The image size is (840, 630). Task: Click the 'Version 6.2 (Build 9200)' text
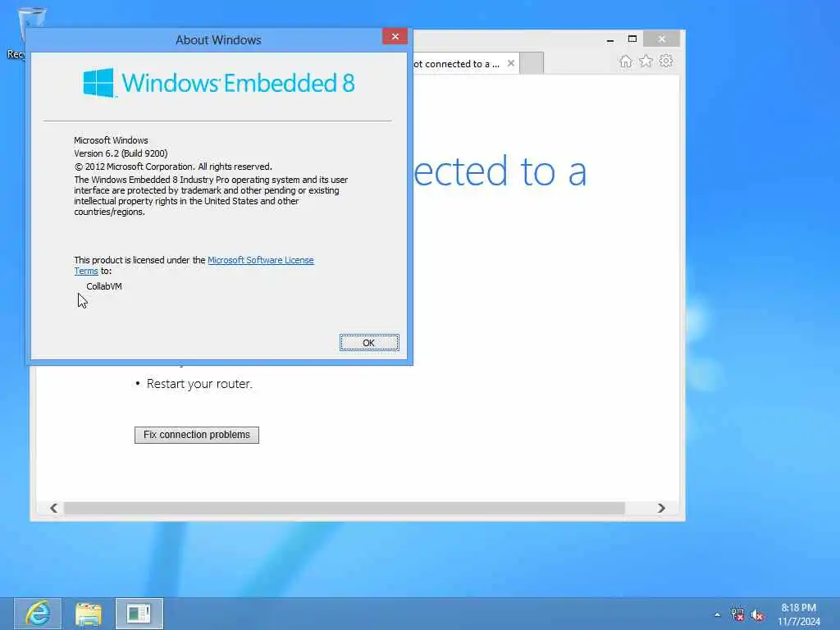pos(121,153)
